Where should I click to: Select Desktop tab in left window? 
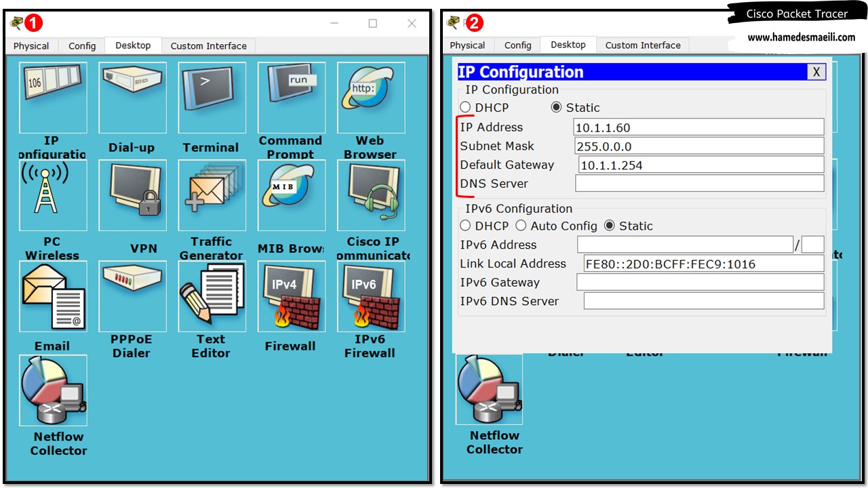click(133, 45)
